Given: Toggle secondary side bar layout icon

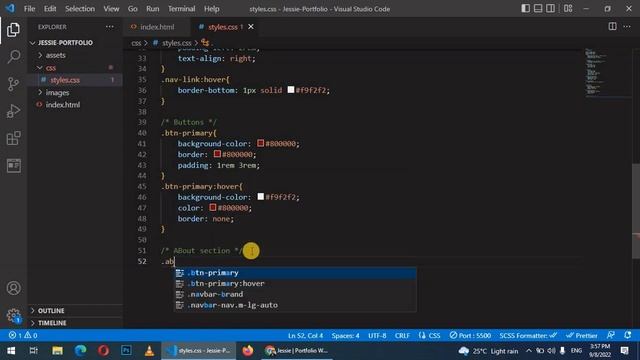Looking at the screenshot, I should click(550, 9).
